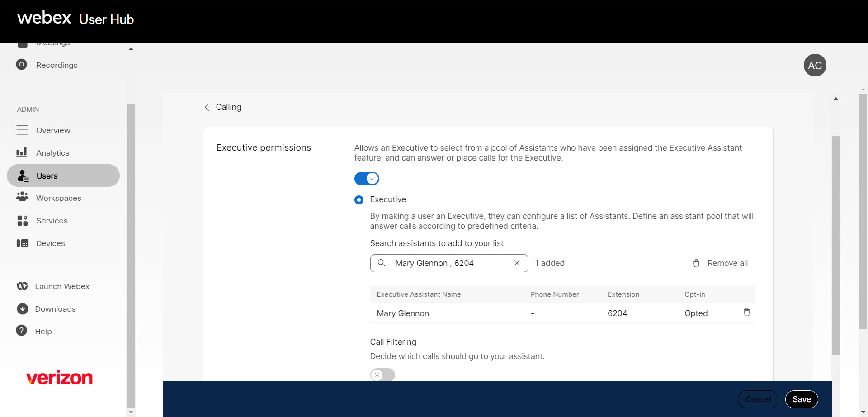Image resolution: width=868 pixels, height=417 pixels.
Task: Click the Workspaces group icon
Action: (x=22, y=197)
